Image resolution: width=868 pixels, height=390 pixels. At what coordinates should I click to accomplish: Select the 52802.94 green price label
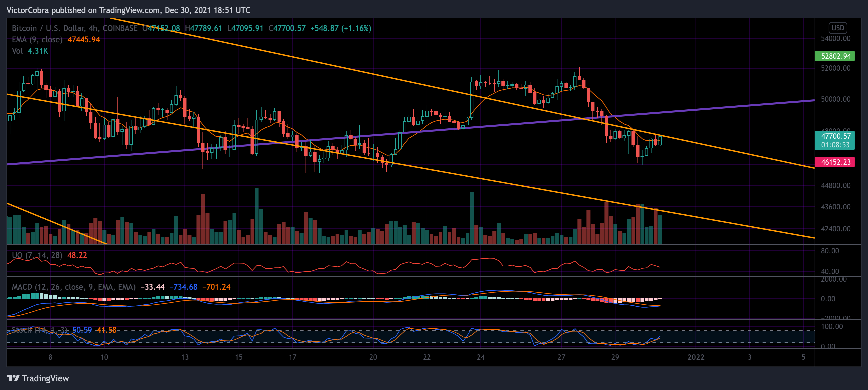coord(834,56)
